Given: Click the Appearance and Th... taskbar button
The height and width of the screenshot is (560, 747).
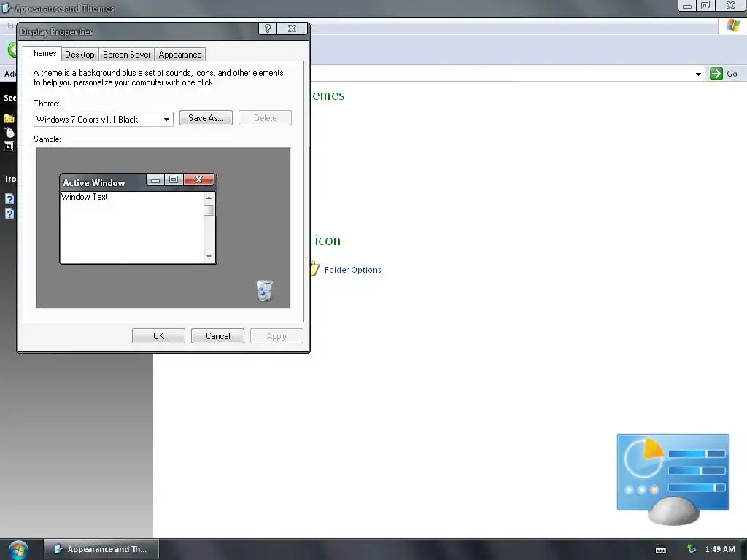Looking at the screenshot, I should click(x=101, y=549).
